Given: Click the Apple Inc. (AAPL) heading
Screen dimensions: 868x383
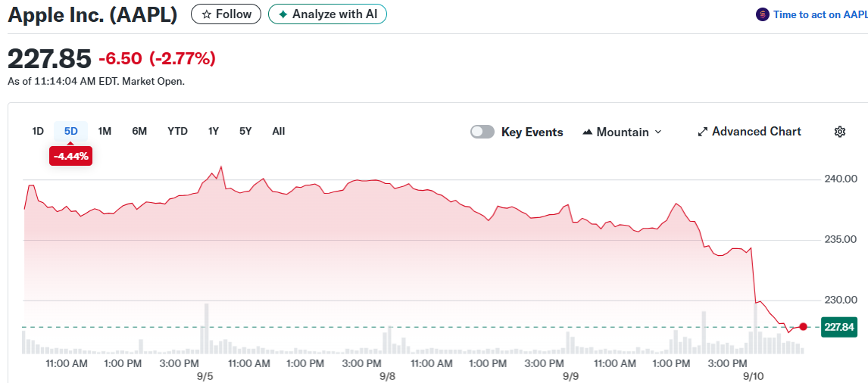Looking at the screenshot, I should [x=92, y=15].
